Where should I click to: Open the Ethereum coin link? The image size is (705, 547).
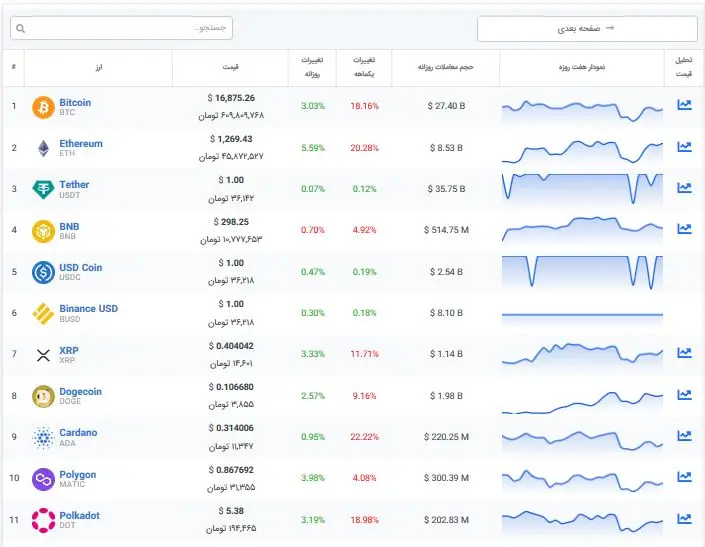pos(81,143)
